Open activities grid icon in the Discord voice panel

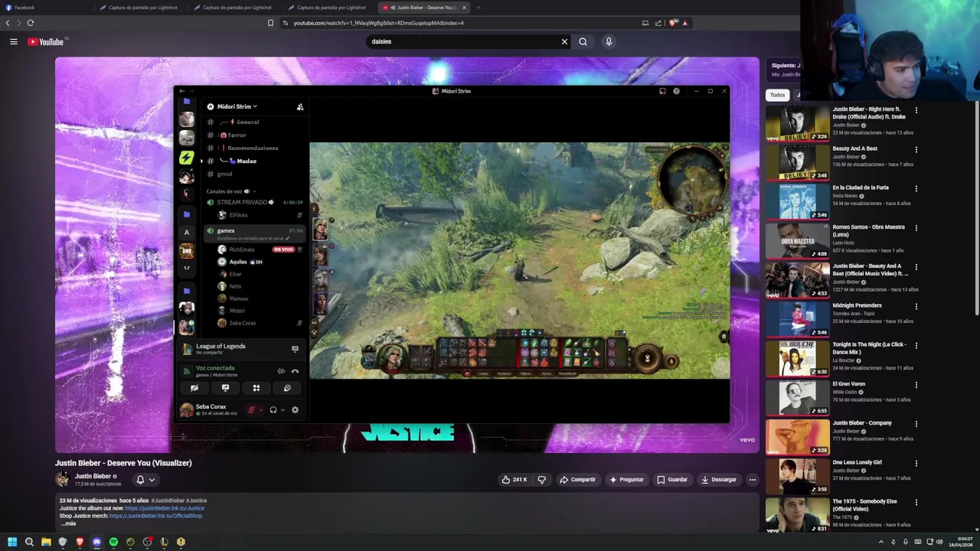point(256,388)
